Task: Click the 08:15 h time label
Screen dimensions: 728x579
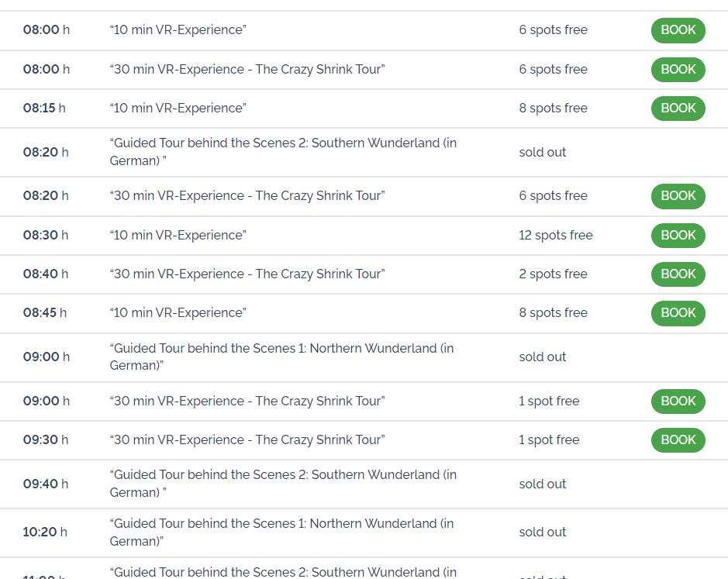Action: 44,109
